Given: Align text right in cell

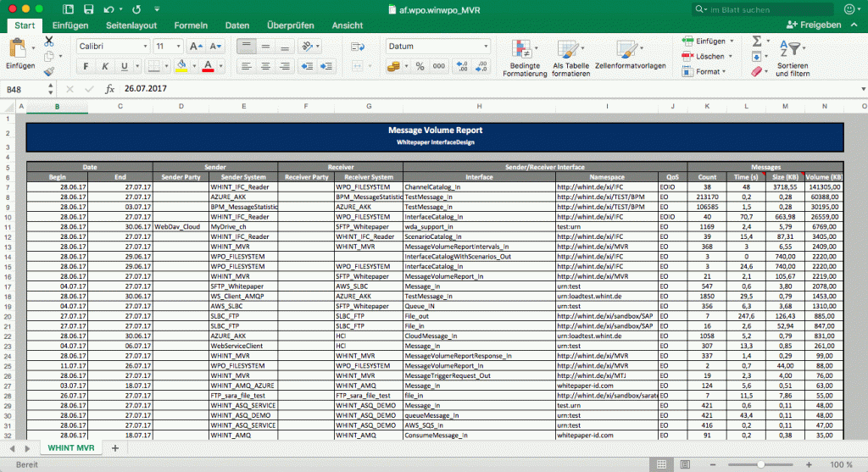Looking at the screenshot, I should 285,66.
